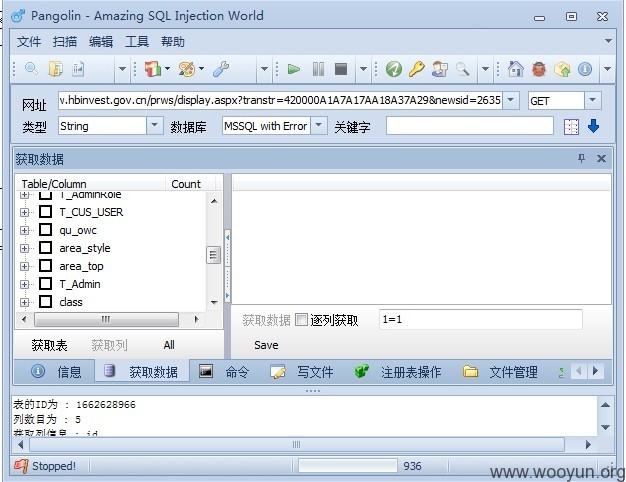Open the 扫描 menu

tap(65, 42)
